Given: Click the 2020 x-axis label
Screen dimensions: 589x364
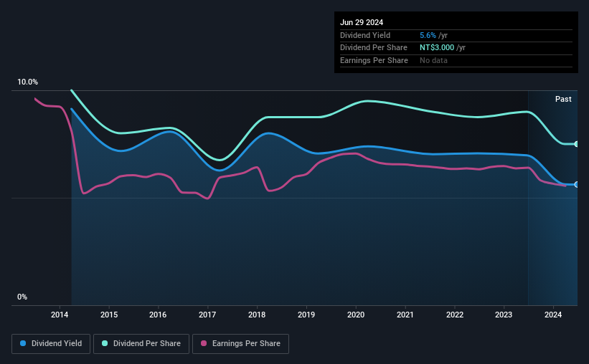Looking at the screenshot, I should click(356, 315).
